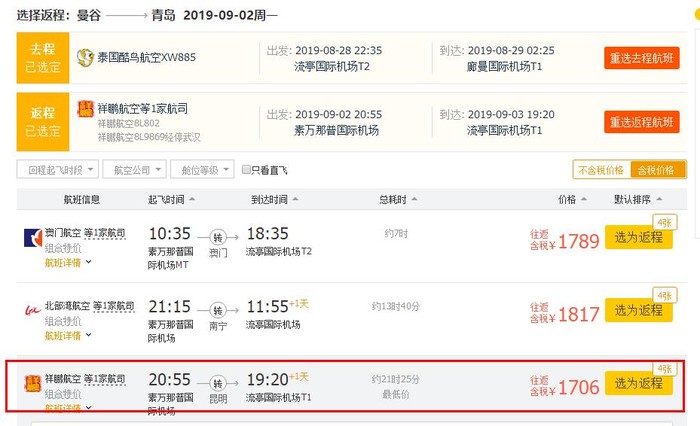Sort flights by 起飞时间 column header
Screen dimensions: 700x426
tap(171, 199)
